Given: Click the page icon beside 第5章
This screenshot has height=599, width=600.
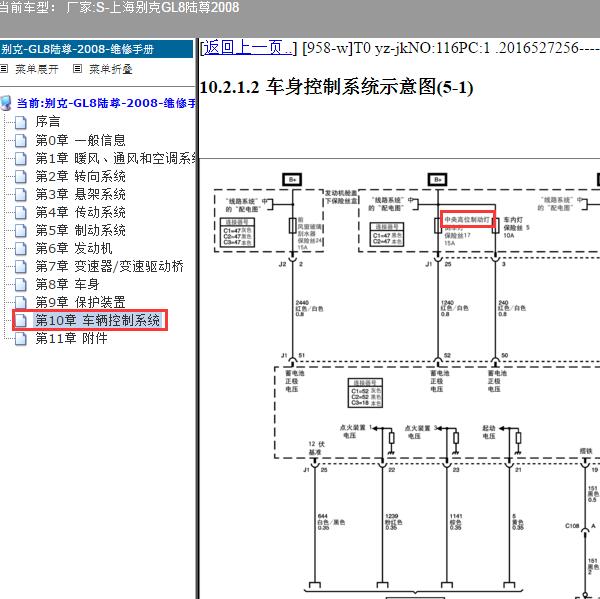Looking at the screenshot, I should (21, 230).
